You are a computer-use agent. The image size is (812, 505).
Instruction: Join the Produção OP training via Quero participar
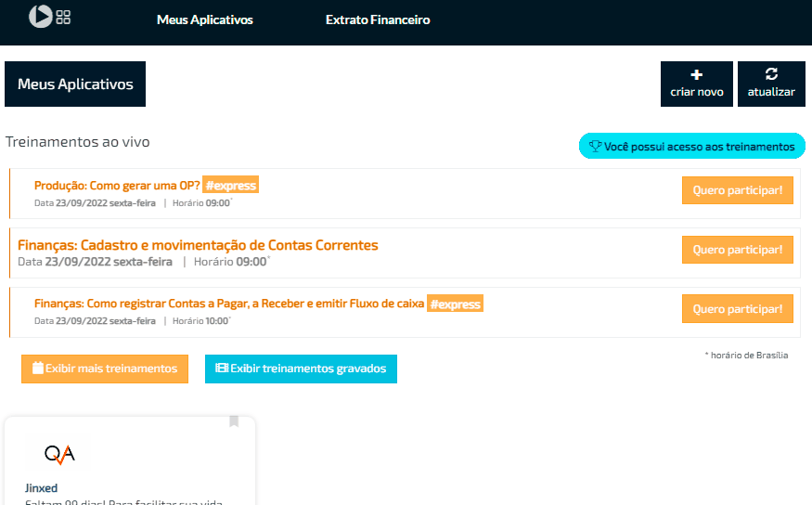737,190
